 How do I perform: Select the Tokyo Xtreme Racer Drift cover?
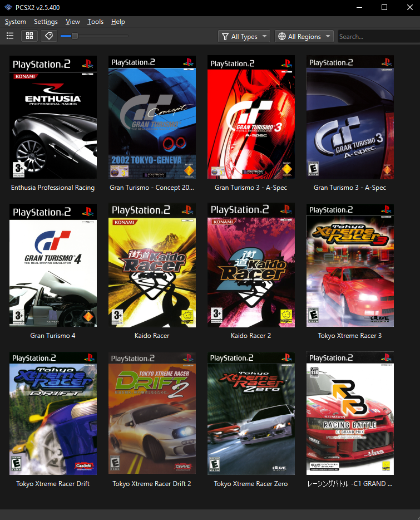53,413
